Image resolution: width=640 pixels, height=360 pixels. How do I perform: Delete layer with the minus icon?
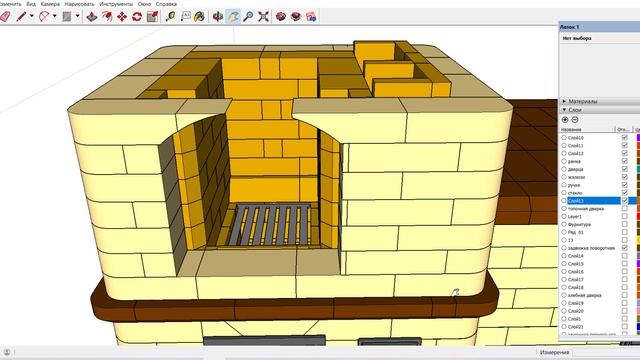(x=575, y=120)
